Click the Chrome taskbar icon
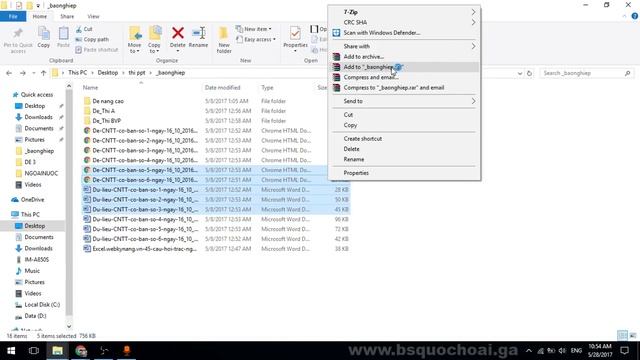This screenshot has width=640, height=360. click(81, 351)
